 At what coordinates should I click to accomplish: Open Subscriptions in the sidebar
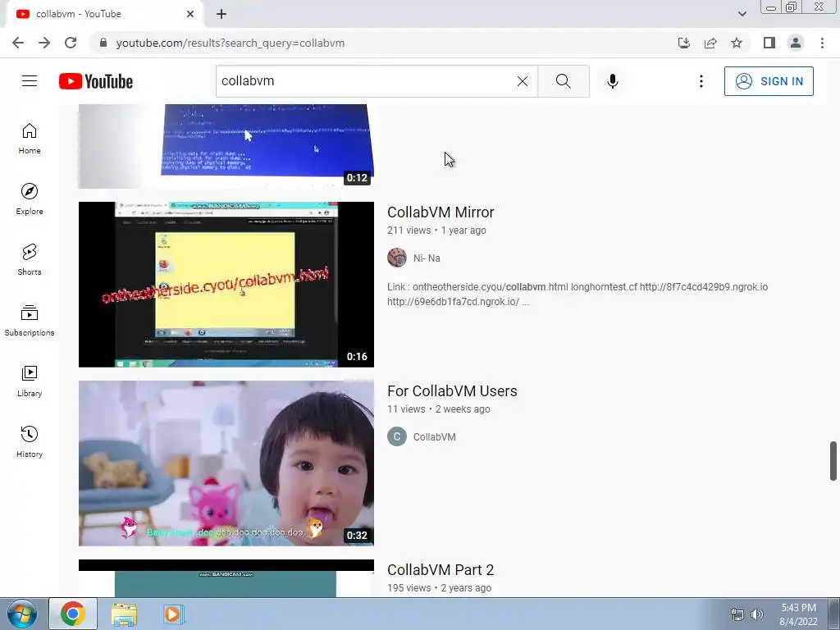point(30,321)
